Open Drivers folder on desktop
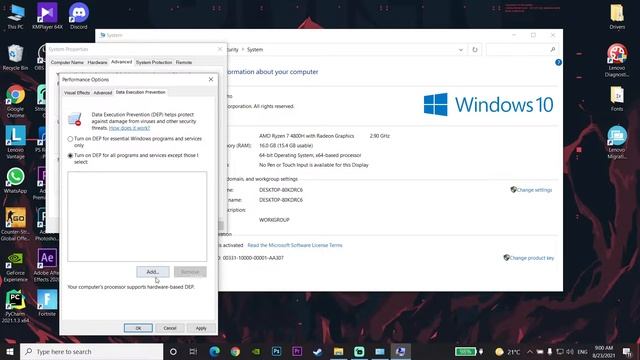 (617, 17)
